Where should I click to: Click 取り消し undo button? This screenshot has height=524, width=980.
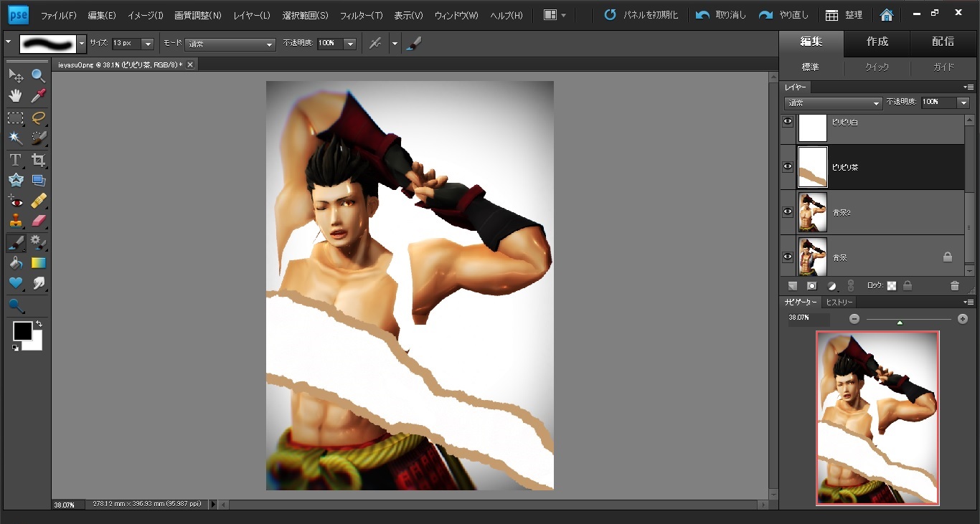[722, 15]
